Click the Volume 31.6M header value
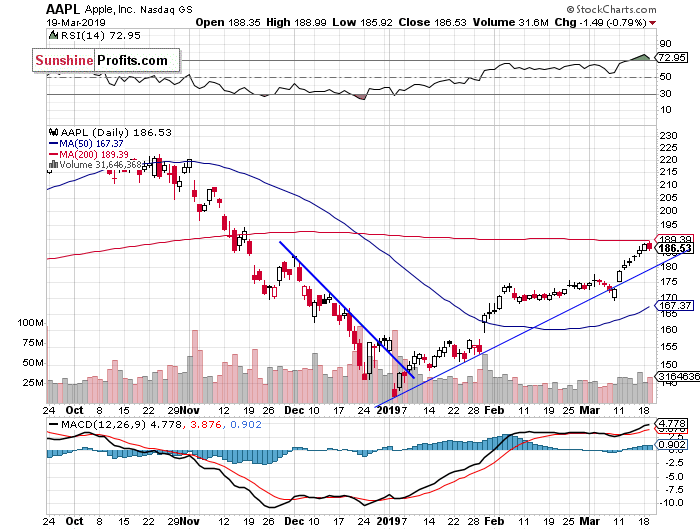This screenshot has height=530, width=700. (x=511, y=22)
